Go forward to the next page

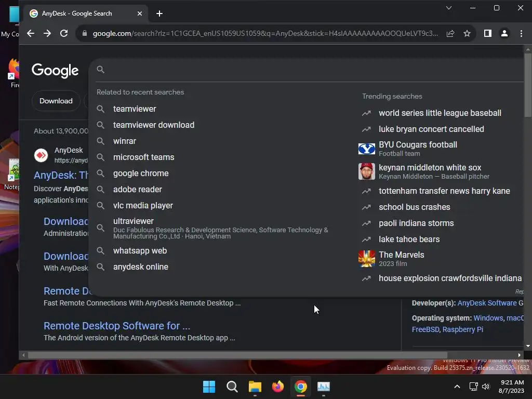click(47, 33)
